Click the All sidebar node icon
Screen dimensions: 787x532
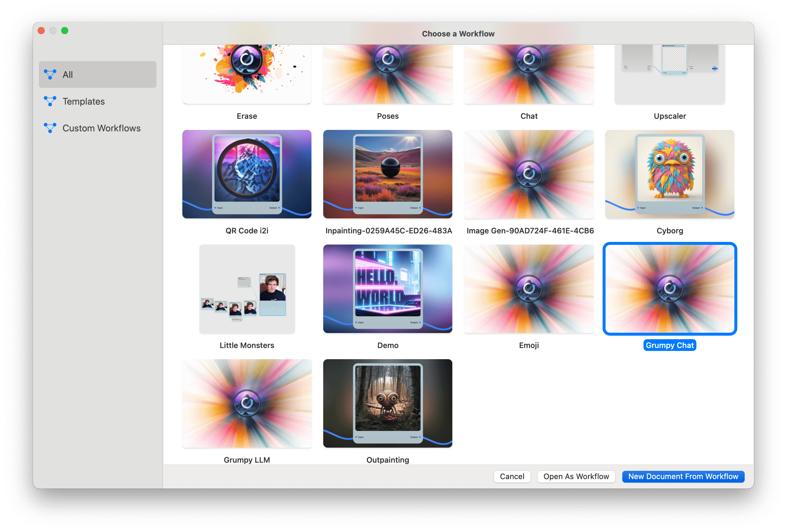click(x=50, y=74)
